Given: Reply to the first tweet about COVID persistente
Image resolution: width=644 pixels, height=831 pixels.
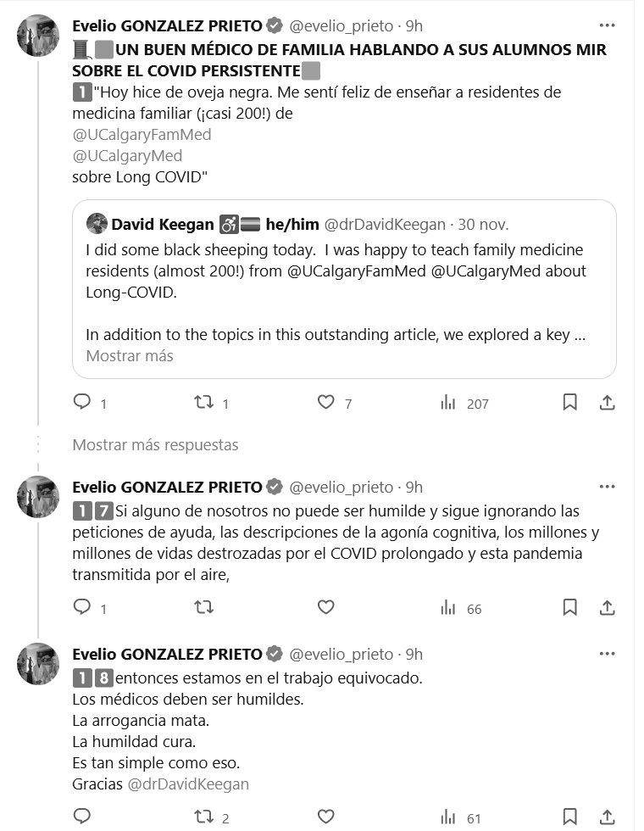Looking at the screenshot, I should pyautogui.click(x=82, y=403).
